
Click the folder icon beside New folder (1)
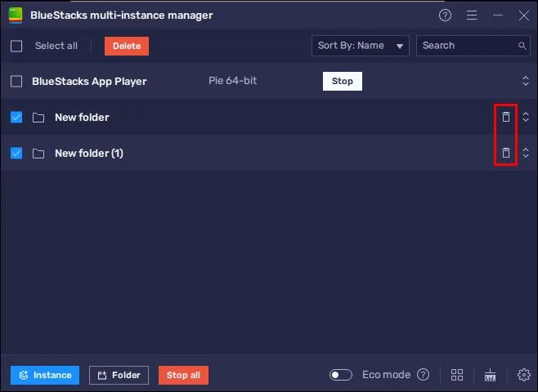38,154
